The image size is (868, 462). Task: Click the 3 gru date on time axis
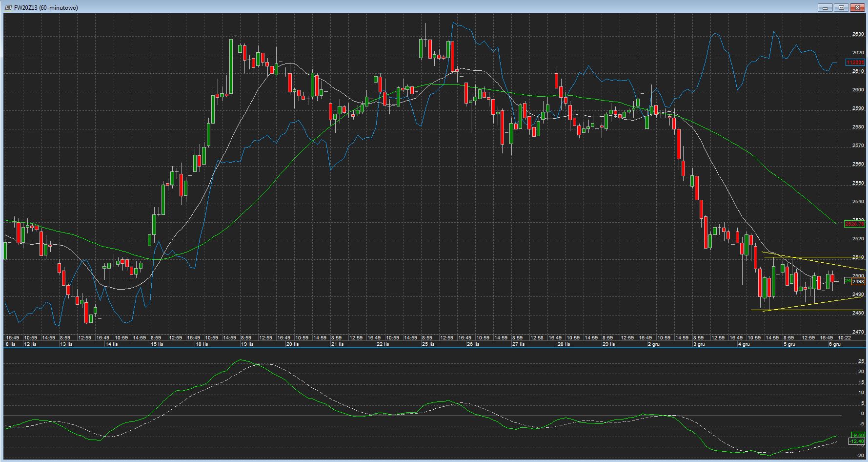[699, 344]
